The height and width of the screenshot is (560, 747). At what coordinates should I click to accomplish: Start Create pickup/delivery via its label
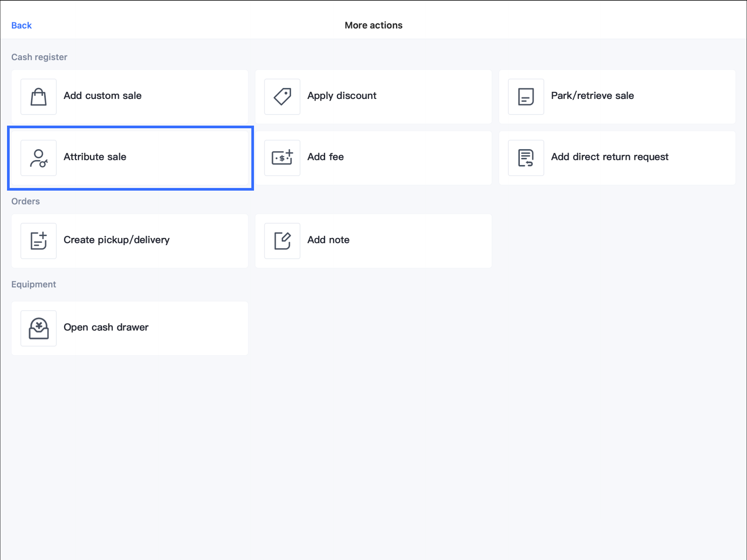pyautogui.click(x=116, y=240)
